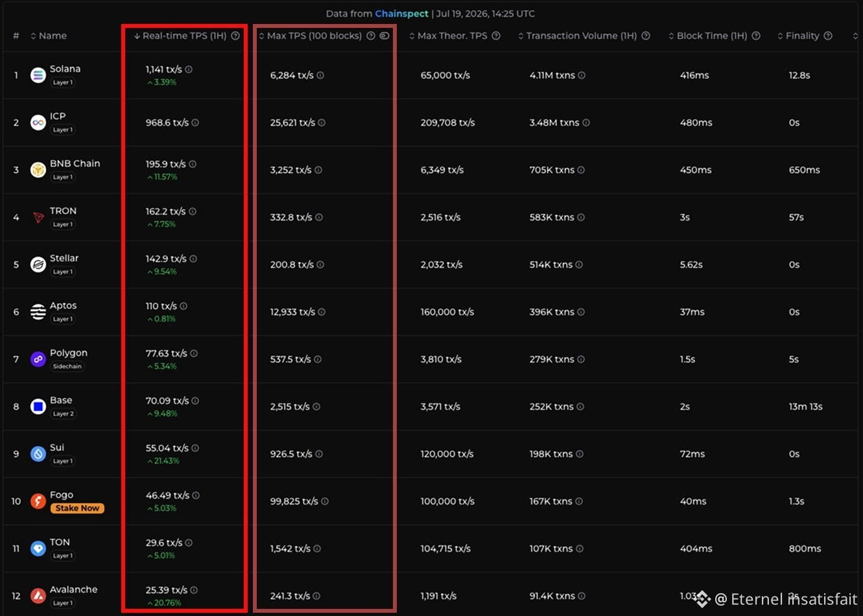Open the Solana chain name link

pos(65,69)
